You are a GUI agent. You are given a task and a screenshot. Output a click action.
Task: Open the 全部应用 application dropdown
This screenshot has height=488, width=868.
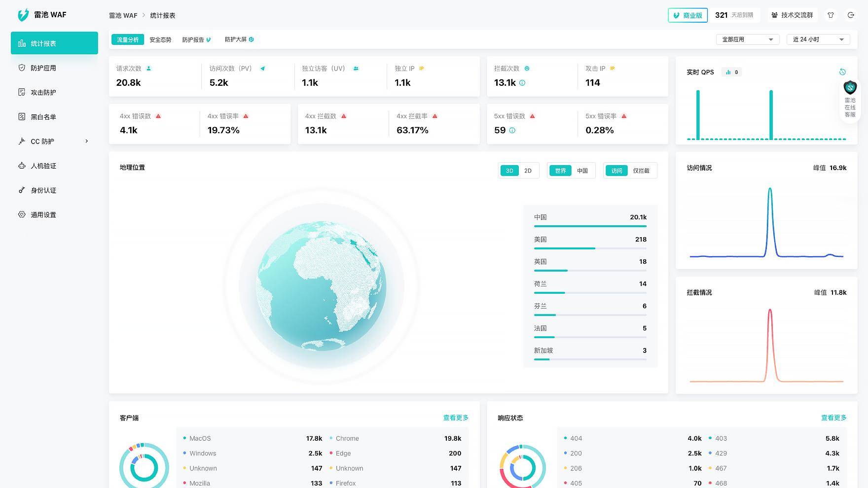coord(747,39)
